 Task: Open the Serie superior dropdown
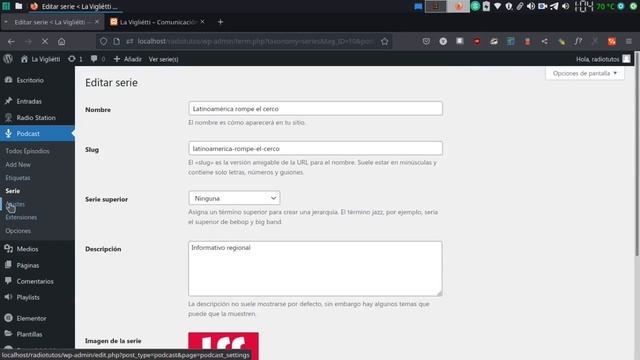click(x=234, y=198)
